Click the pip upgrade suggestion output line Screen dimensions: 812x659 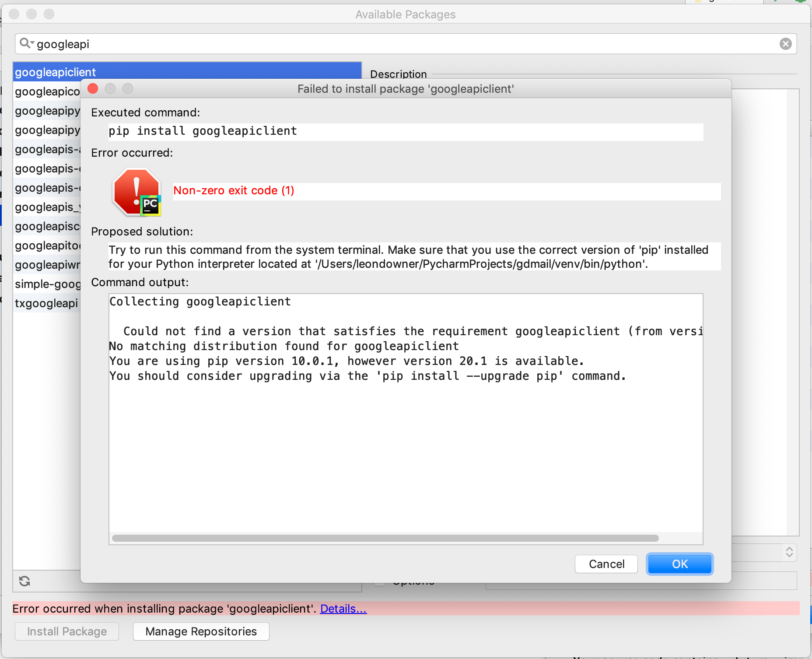(x=367, y=376)
